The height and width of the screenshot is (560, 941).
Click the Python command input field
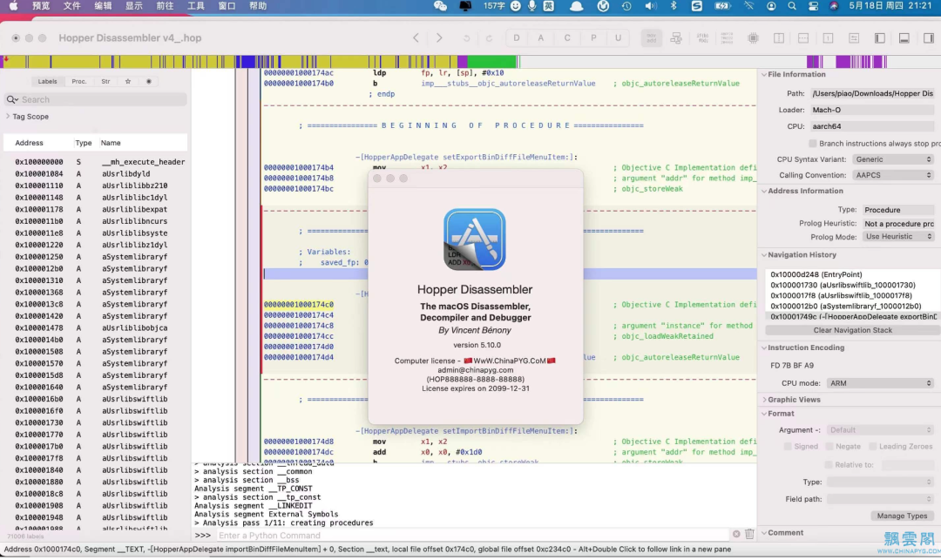coord(473,536)
